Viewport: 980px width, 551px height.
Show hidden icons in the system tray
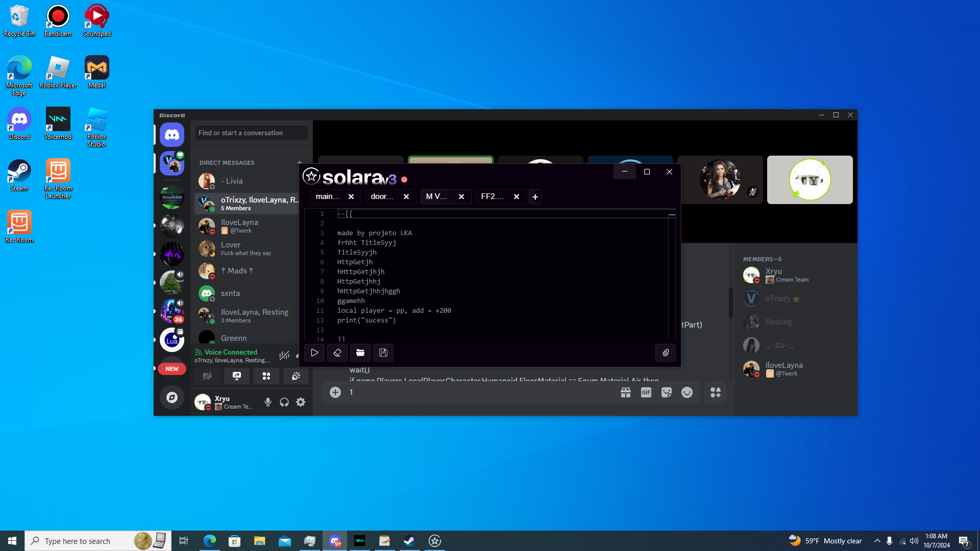877,541
